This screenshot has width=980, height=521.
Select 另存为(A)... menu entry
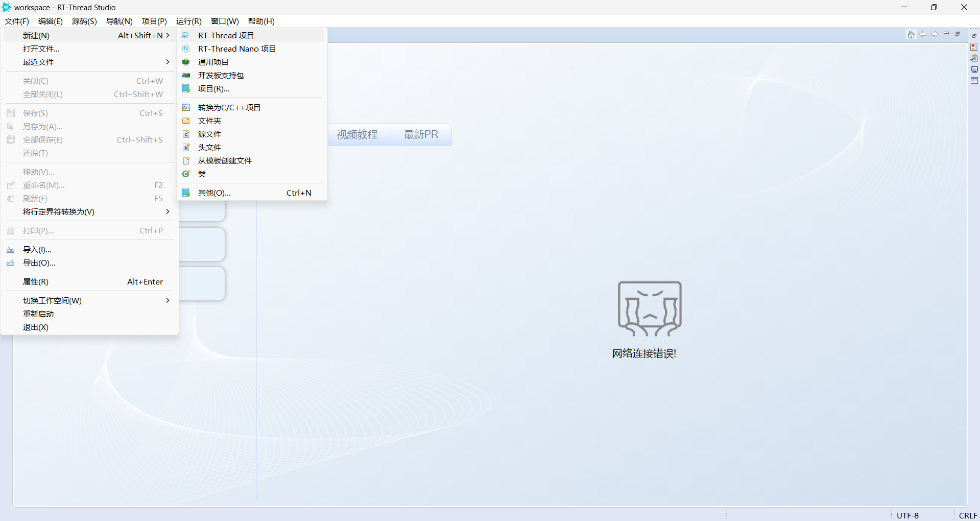pos(90,126)
